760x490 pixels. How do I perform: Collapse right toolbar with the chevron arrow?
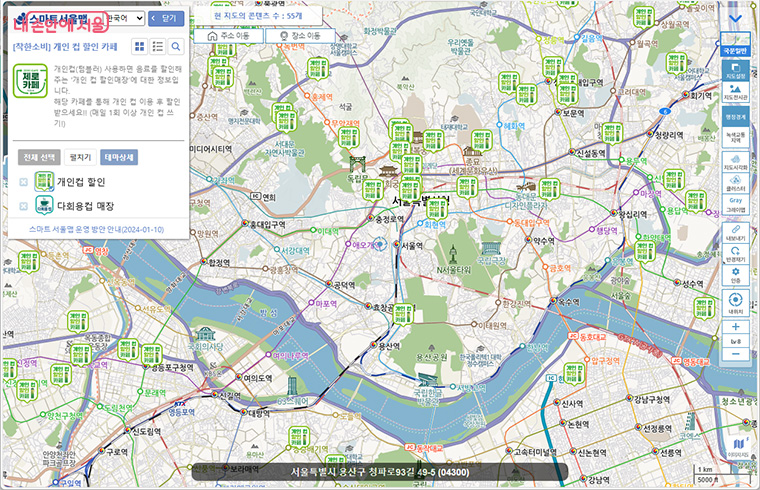[736, 17]
